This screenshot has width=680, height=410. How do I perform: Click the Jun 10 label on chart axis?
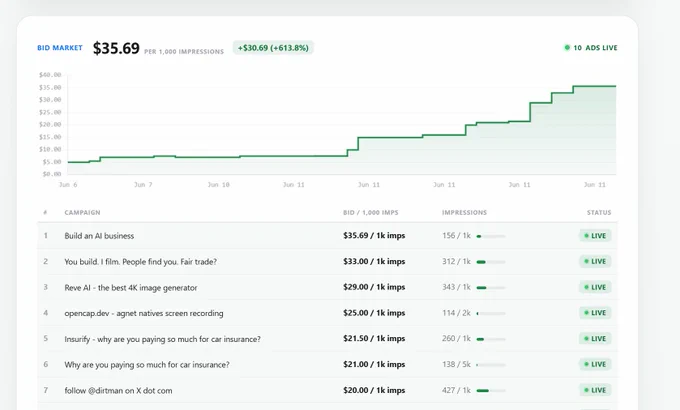click(219, 185)
